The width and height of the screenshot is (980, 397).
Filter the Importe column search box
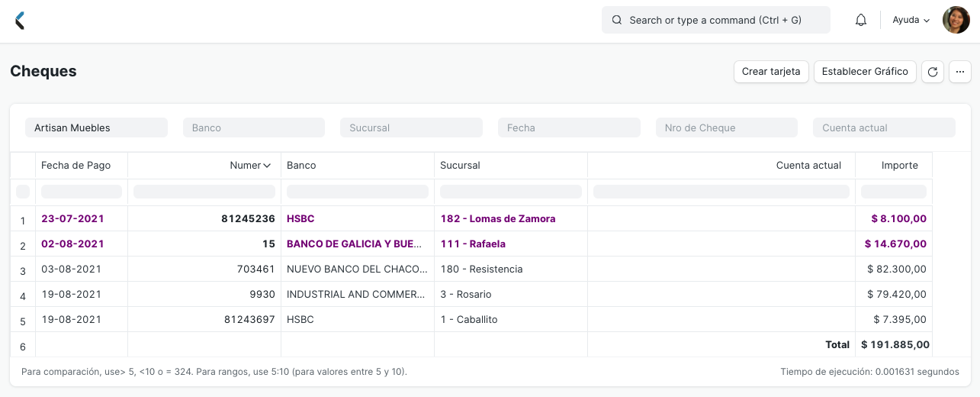pos(894,192)
